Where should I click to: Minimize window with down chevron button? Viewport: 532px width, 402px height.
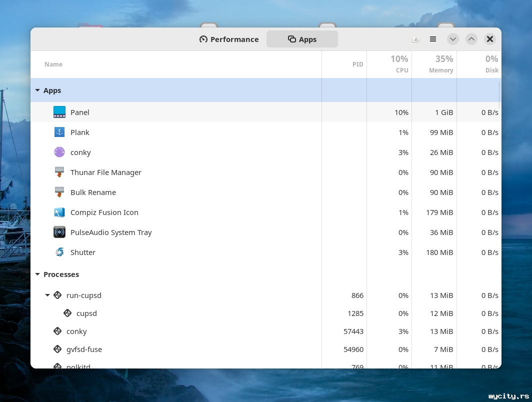point(453,39)
